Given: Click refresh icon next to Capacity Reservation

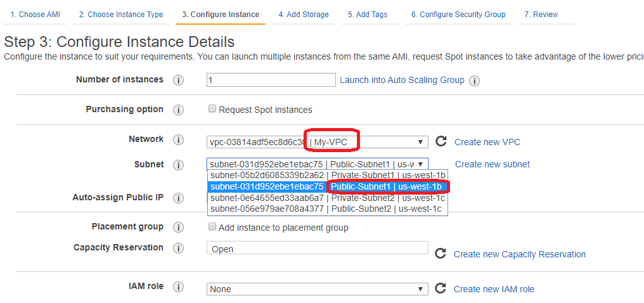Looking at the screenshot, I should 441,254.
